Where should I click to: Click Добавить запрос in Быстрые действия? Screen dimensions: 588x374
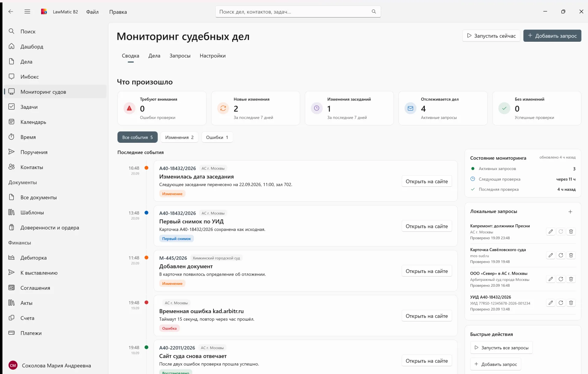tap(496, 364)
